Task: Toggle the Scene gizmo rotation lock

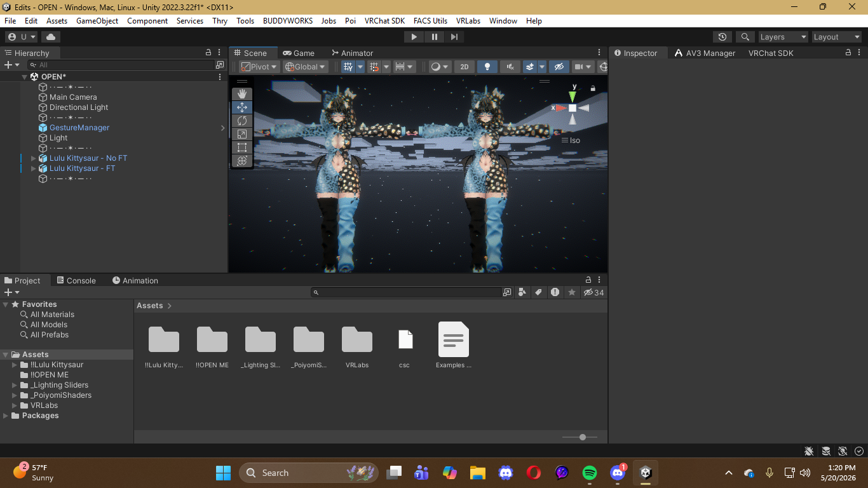Action: pyautogui.click(x=593, y=89)
